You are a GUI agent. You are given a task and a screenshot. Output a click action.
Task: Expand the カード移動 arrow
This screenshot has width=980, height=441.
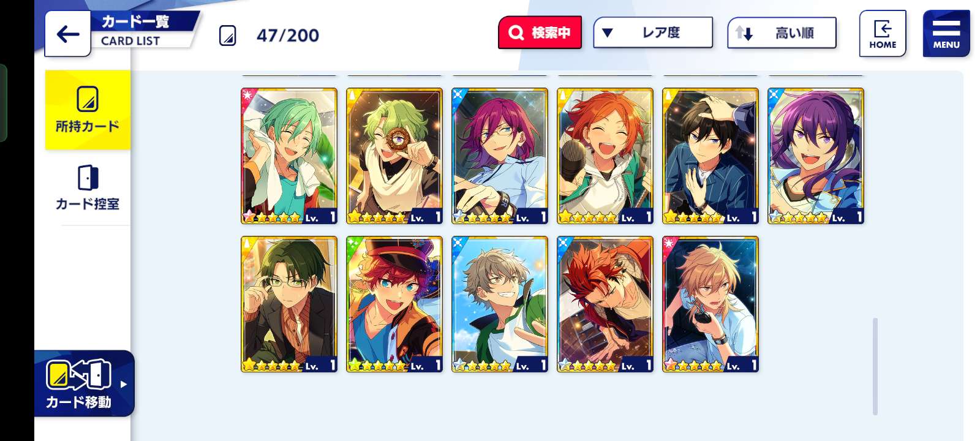click(x=124, y=384)
